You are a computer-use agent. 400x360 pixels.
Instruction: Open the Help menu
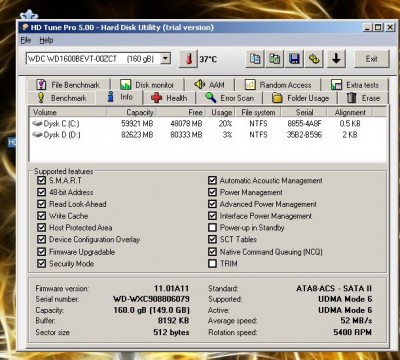tap(46, 40)
